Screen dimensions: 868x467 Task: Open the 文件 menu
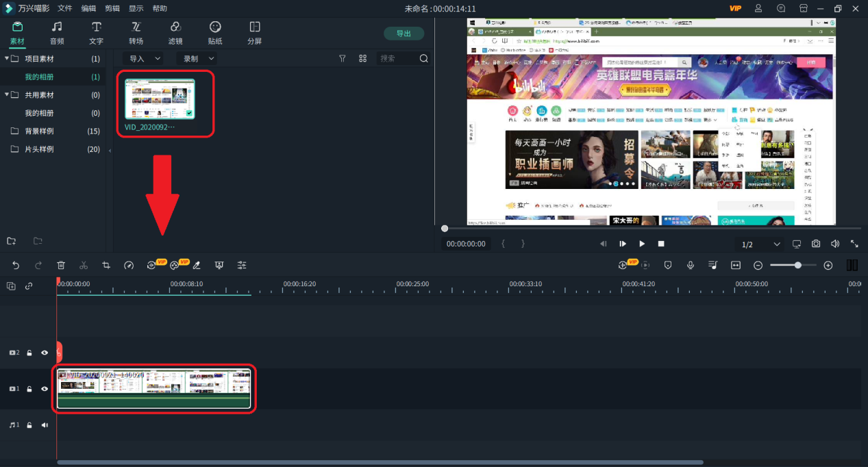pyautogui.click(x=65, y=8)
